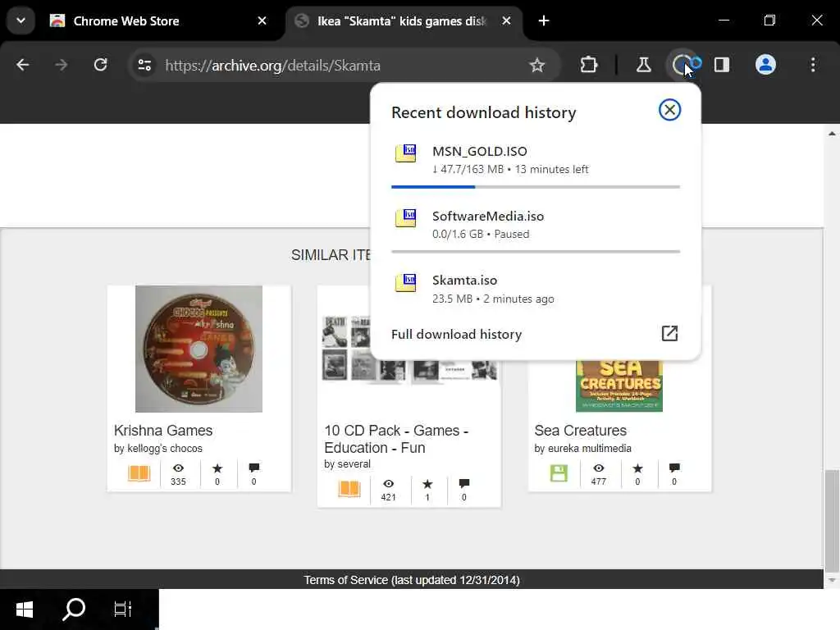Select the MSN_GOLD.ISO download entry
840x630 pixels.
(536, 160)
